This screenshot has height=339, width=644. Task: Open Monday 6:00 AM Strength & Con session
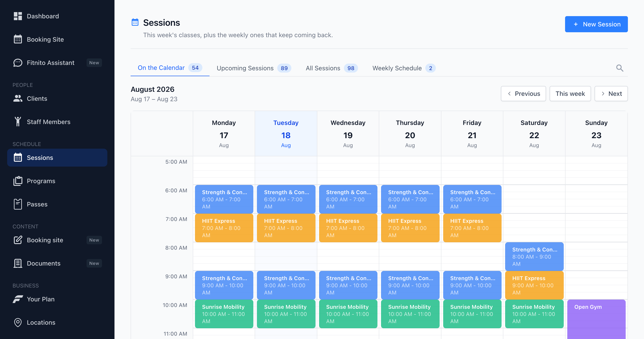click(x=224, y=199)
